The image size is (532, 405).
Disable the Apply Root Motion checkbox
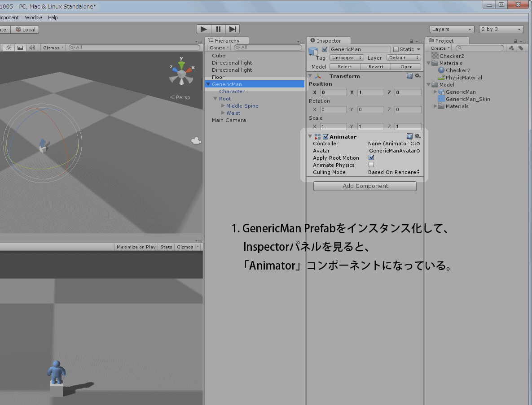point(371,157)
